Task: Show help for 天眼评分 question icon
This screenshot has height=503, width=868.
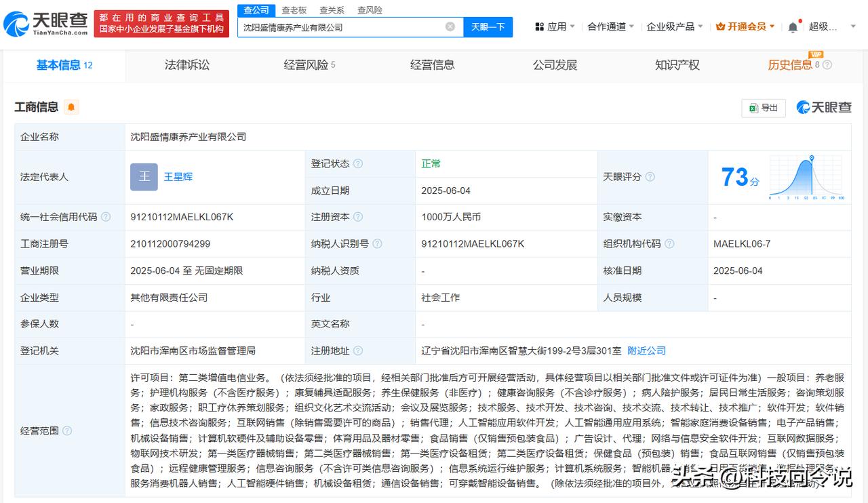Action: coord(650,177)
